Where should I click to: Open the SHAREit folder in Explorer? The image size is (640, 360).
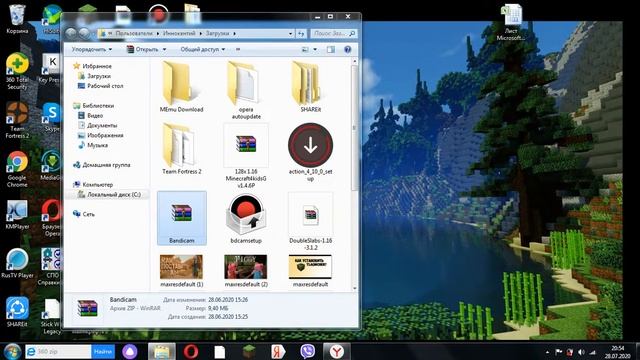click(310, 87)
